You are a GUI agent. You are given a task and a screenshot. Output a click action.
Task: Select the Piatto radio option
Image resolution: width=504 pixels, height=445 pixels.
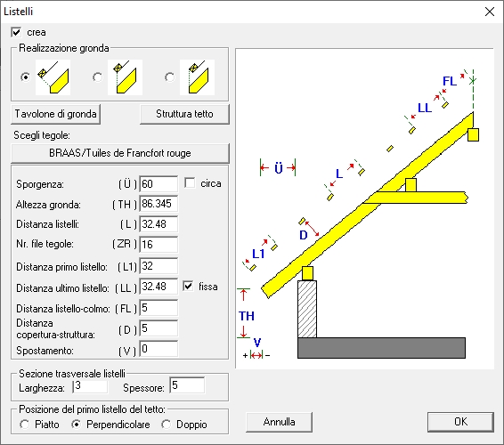click(x=25, y=425)
